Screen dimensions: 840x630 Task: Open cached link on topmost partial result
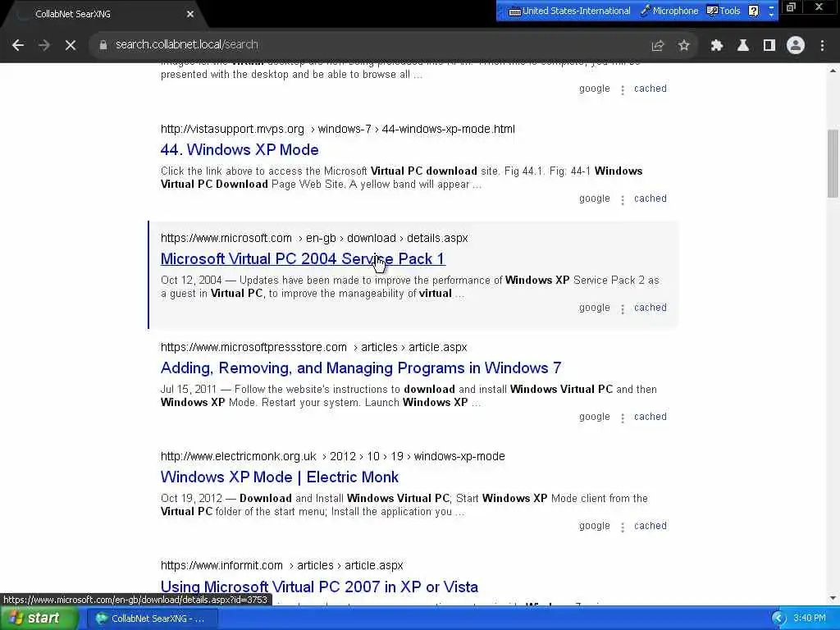pos(651,89)
